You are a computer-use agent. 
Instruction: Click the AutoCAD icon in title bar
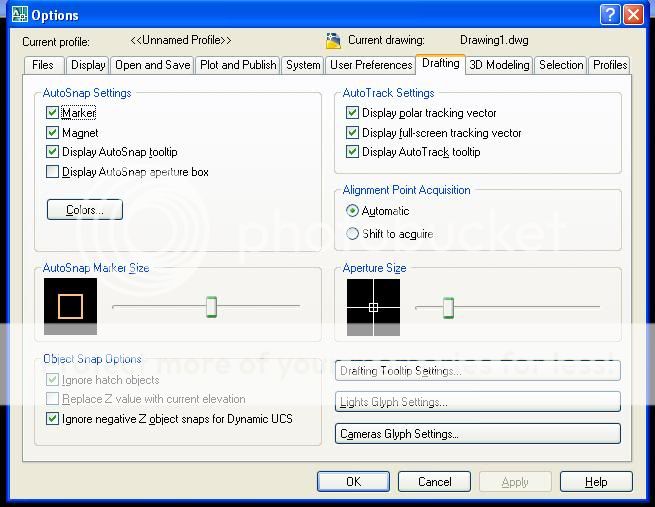pos(20,14)
